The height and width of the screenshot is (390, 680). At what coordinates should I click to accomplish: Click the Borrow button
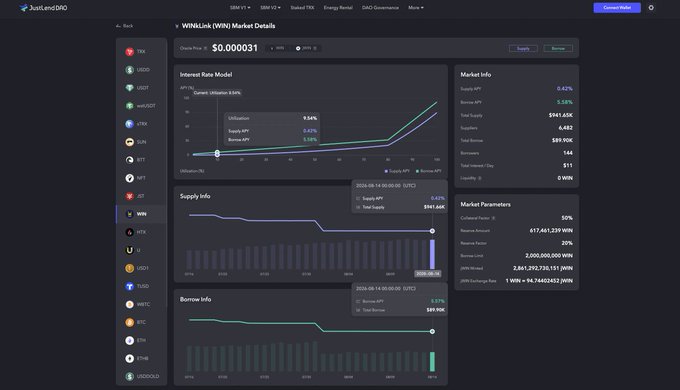(558, 49)
